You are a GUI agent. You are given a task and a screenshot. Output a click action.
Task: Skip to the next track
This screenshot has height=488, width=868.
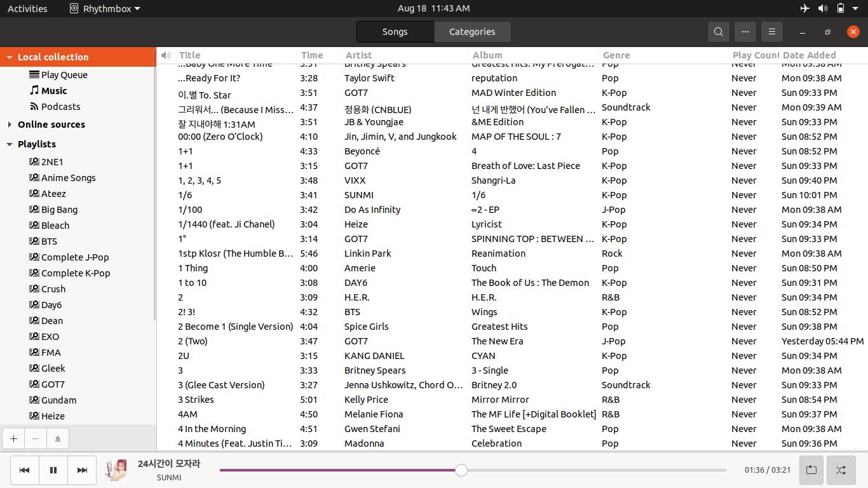point(82,470)
